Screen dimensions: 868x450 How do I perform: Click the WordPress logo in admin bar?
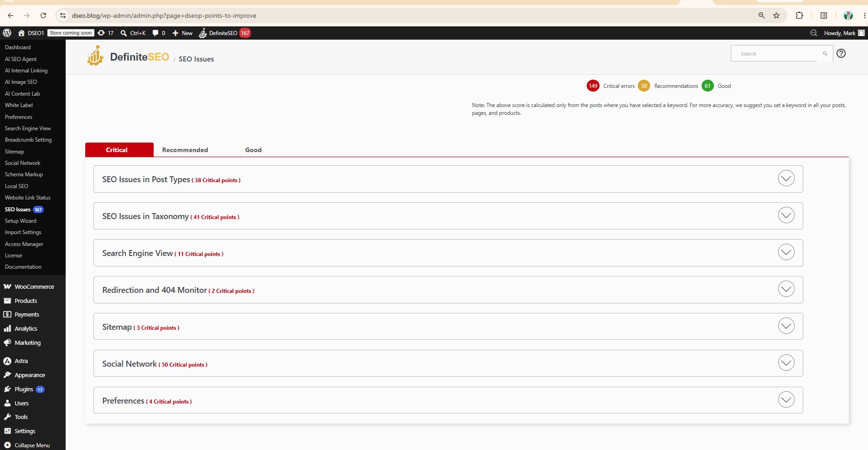[x=7, y=33]
